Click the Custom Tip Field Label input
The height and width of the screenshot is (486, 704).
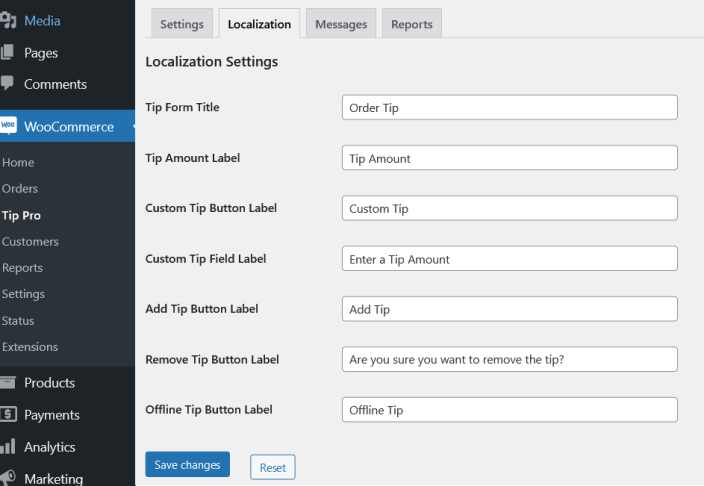509,259
